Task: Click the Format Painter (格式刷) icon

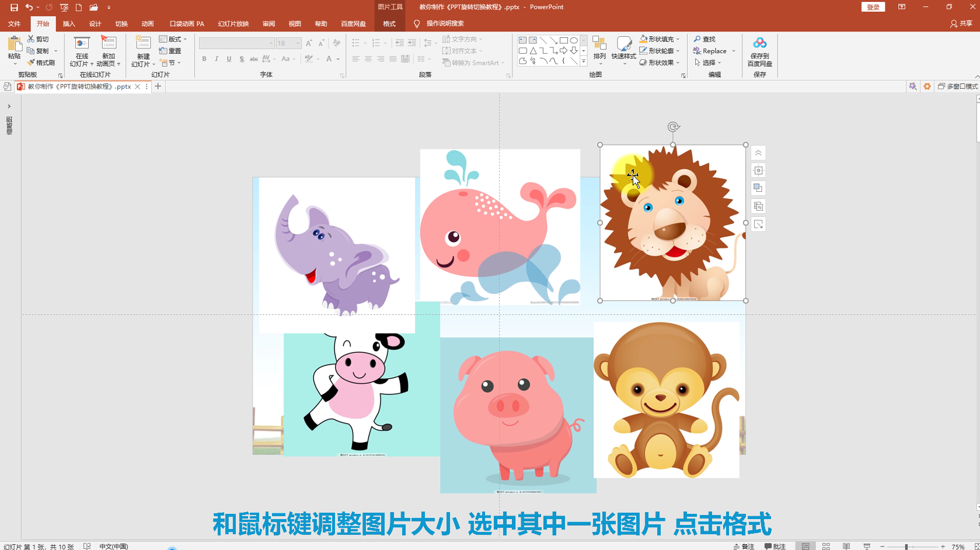Action: click(x=31, y=62)
